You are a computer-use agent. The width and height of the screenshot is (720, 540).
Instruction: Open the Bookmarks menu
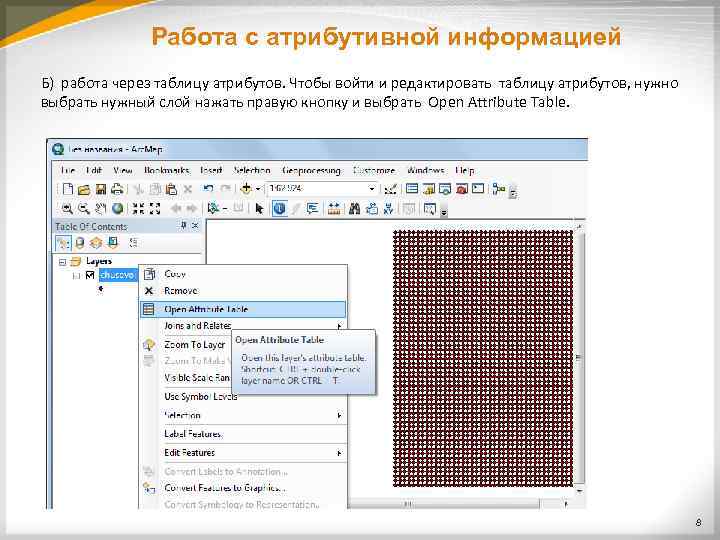click(x=166, y=170)
